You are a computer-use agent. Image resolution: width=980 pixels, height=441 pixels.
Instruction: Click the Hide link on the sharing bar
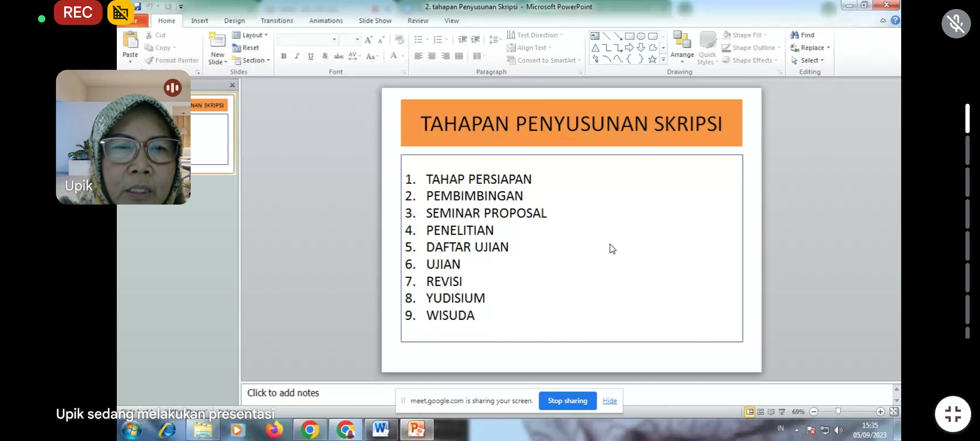point(610,401)
